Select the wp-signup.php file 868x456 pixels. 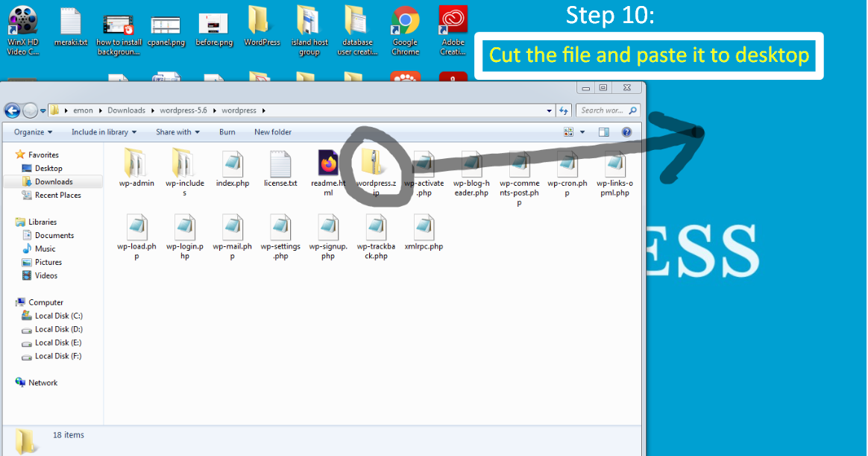328,236
